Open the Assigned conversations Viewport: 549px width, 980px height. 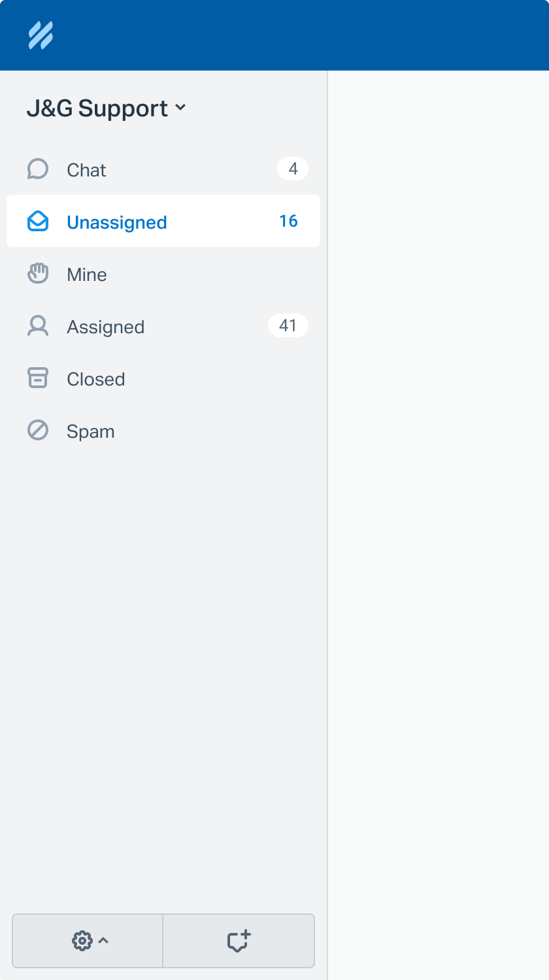(x=105, y=326)
